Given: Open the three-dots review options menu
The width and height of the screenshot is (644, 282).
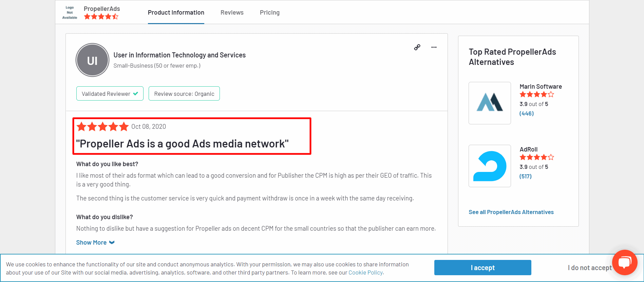Looking at the screenshot, I should 434,47.
